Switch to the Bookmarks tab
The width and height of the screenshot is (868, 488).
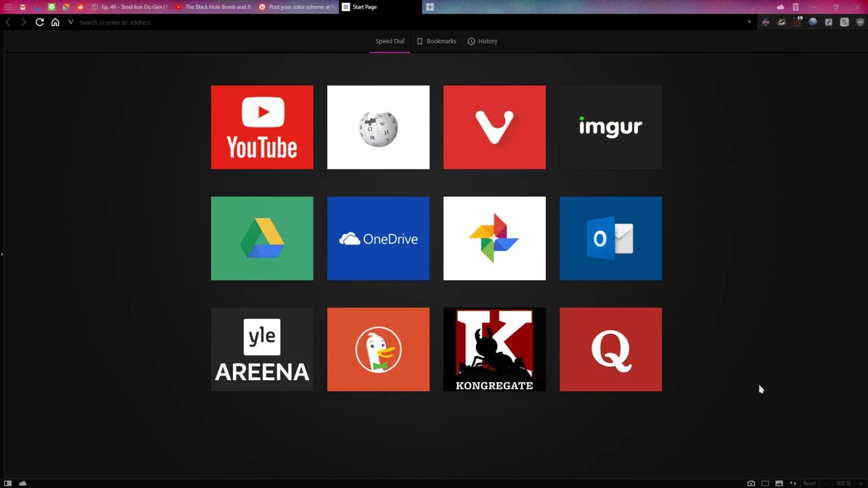pyautogui.click(x=436, y=41)
